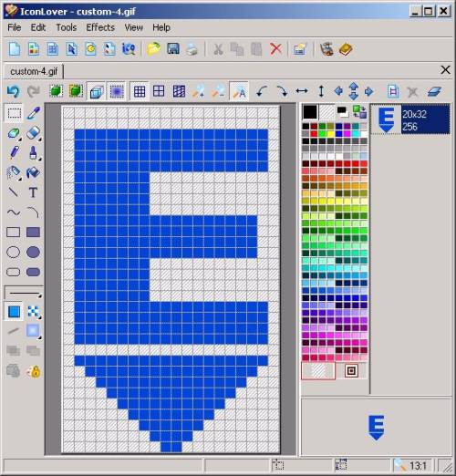Open the File menu
The height and width of the screenshot is (476, 456).
(x=14, y=27)
